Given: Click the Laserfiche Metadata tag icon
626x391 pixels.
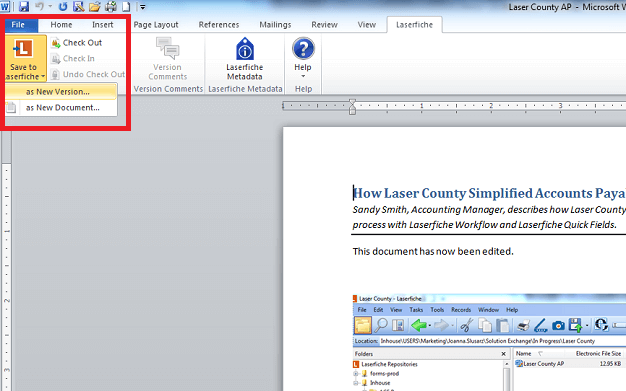Looking at the screenshot, I should coord(245,49).
